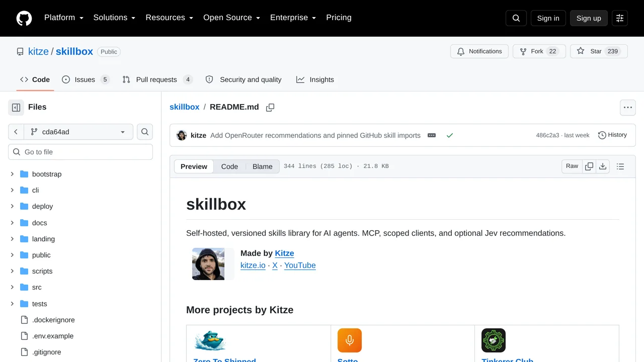Open Kitze's X profile link
The width and height of the screenshot is (644, 362).
pos(275,265)
